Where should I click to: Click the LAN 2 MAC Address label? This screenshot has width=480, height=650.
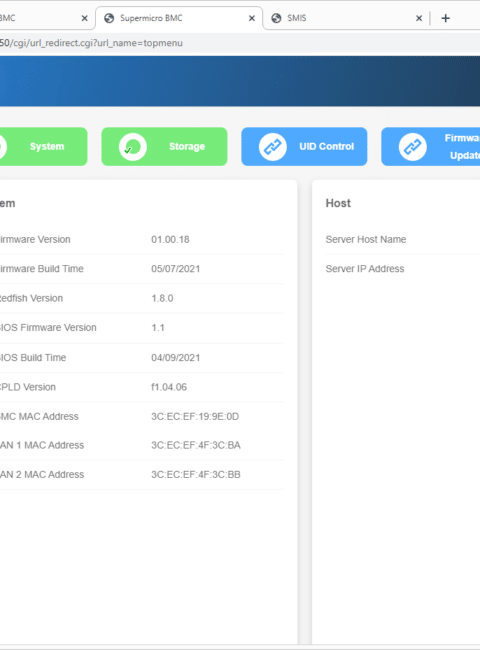42,475
